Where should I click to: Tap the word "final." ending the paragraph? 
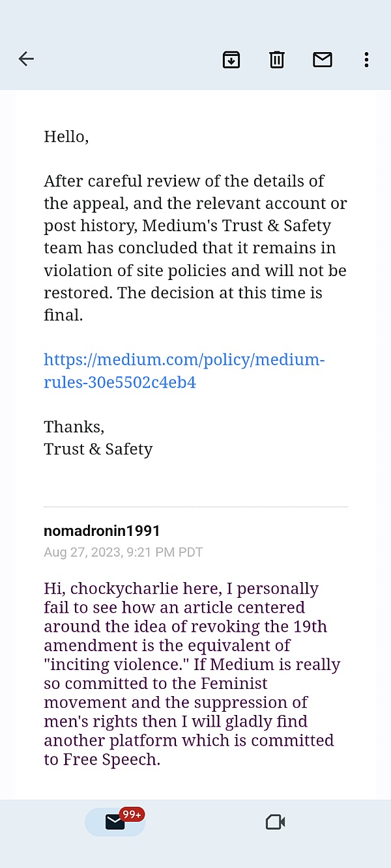(63, 315)
